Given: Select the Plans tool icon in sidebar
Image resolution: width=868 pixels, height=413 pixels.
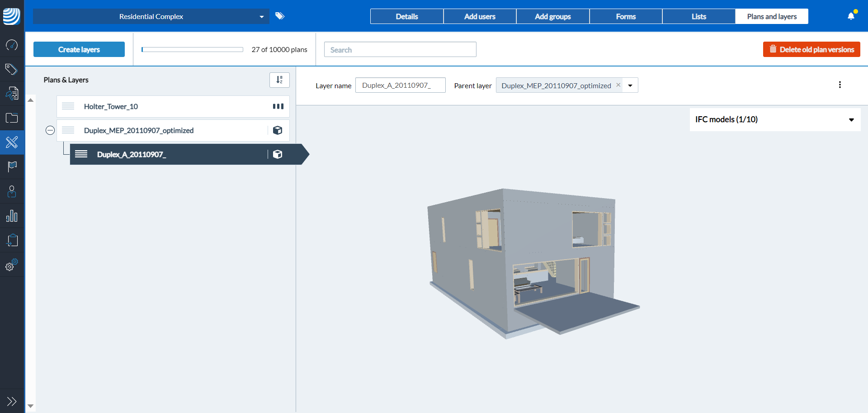Looking at the screenshot, I should click(x=12, y=142).
